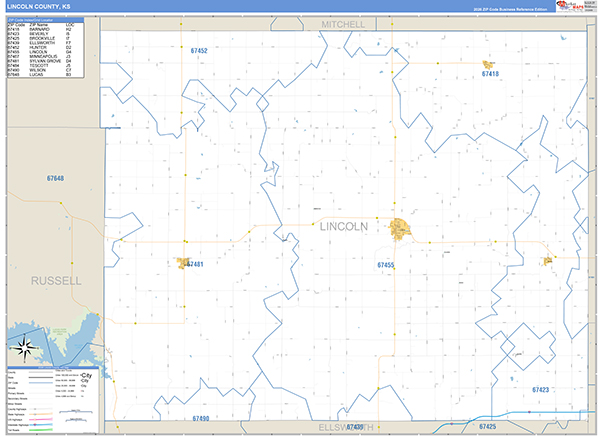Viewport: 600px width, 436px height.
Task: Select the HUNTER row in the ZIP index
Action: tap(40, 47)
